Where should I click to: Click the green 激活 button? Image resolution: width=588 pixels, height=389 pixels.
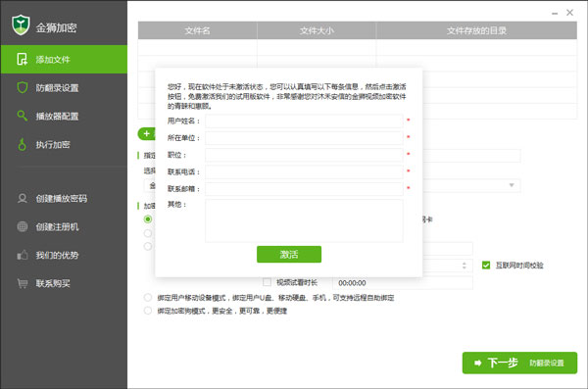point(289,255)
